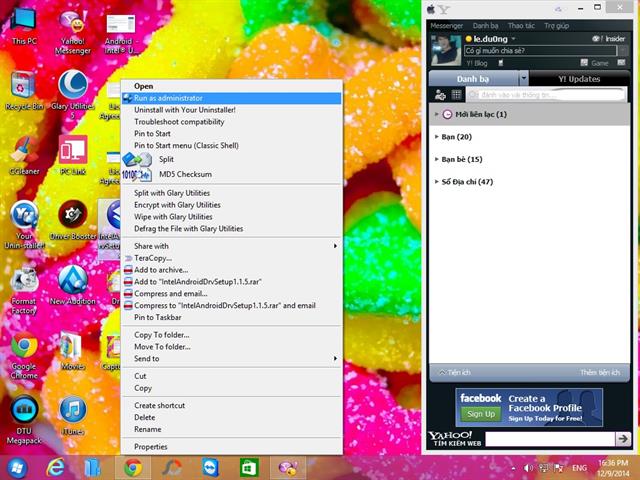Click Yahoo web search input box
The height and width of the screenshot is (480, 640).
[x=549, y=439]
